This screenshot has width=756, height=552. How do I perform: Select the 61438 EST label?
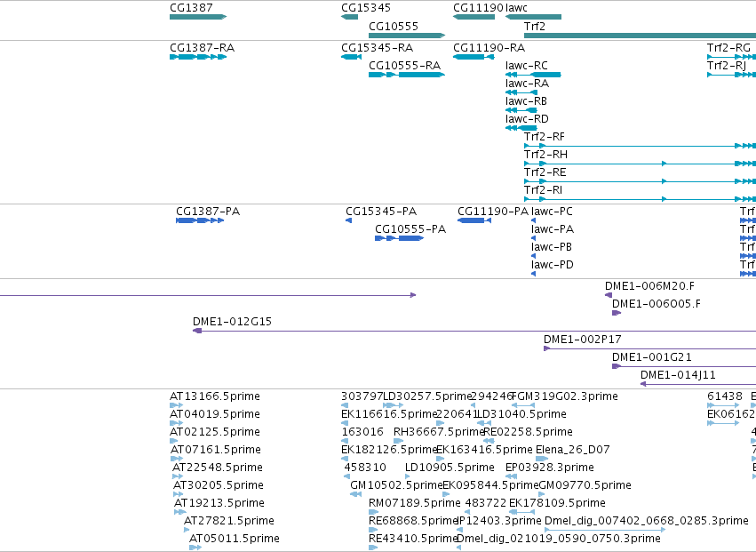pos(725,396)
